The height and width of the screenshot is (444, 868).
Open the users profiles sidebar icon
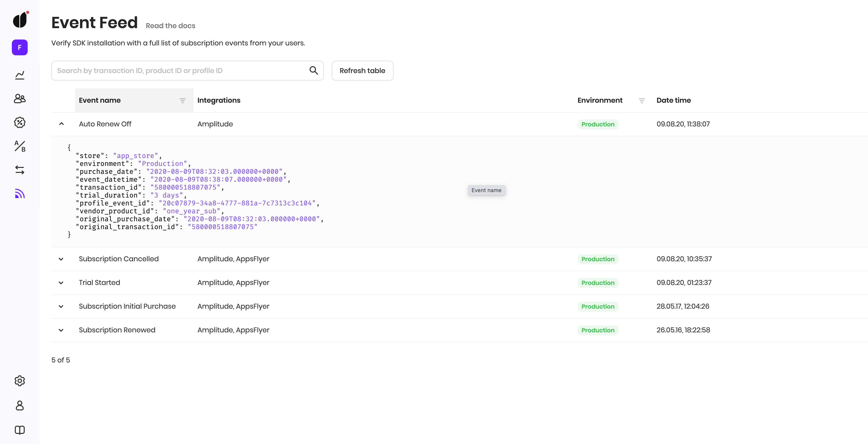(x=20, y=99)
